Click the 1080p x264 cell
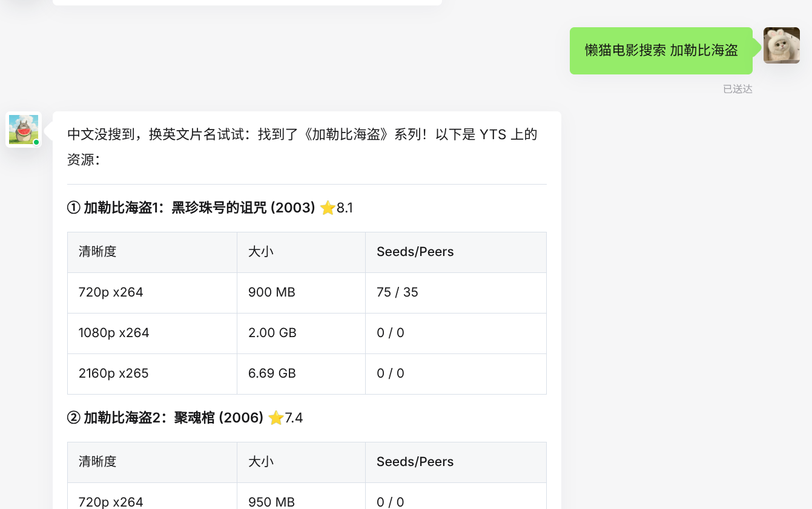This screenshot has width=812, height=509. pos(152,333)
